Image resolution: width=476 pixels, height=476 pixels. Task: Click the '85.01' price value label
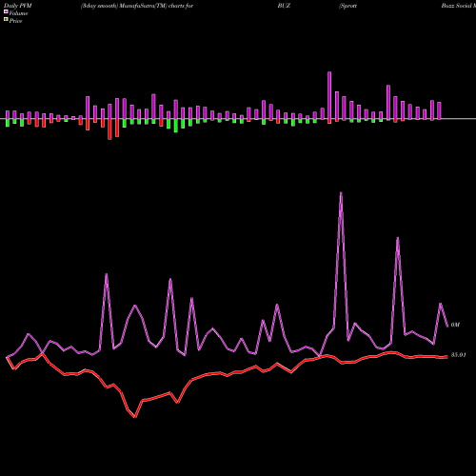(459, 355)
